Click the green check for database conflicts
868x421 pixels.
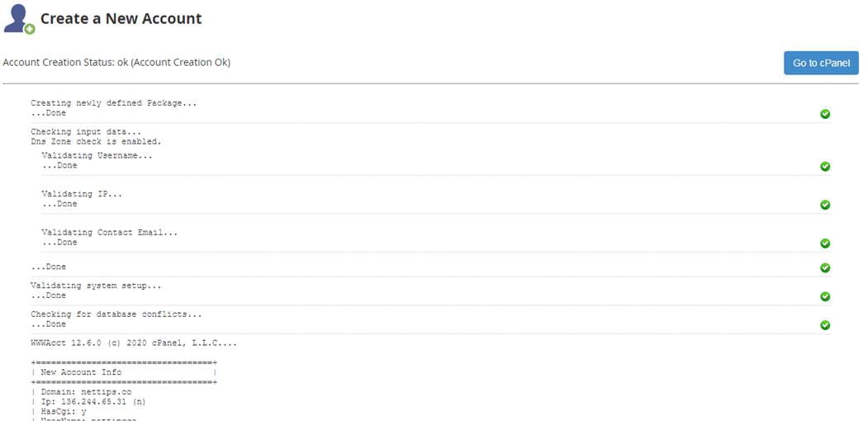pos(824,325)
